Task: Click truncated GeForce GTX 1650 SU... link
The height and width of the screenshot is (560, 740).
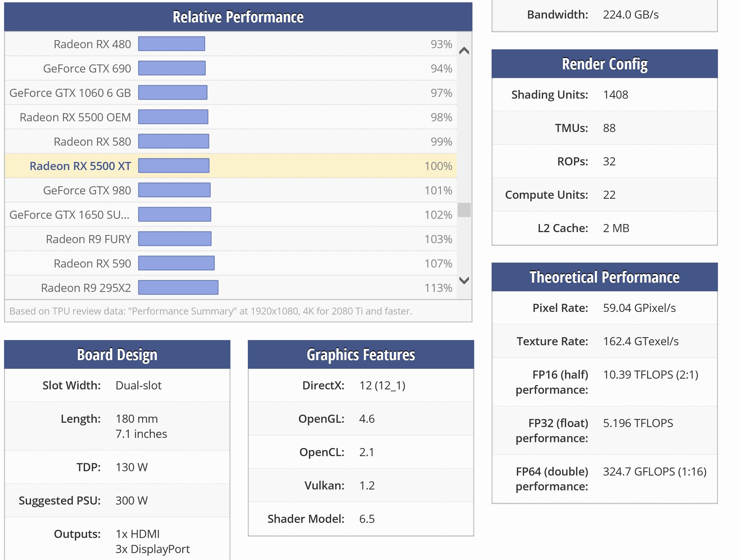Action: tap(69, 215)
